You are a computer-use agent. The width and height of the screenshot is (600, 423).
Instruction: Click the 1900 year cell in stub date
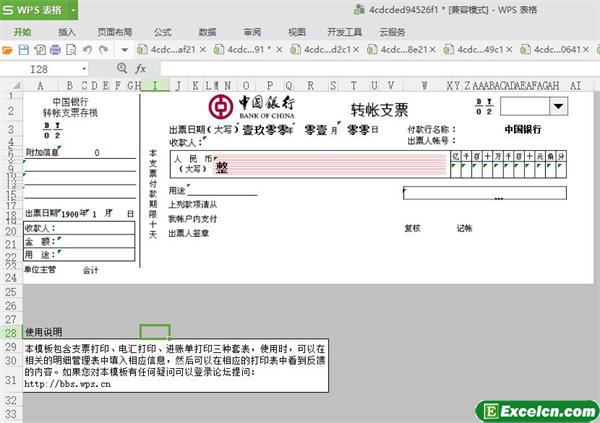70,214
